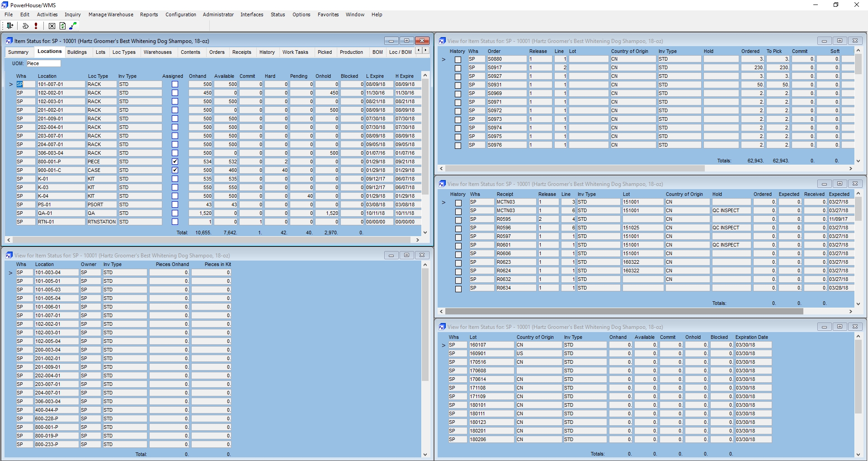Click the boxed X toolbar icon
Viewport: 868px width, 461px height.
(x=52, y=26)
